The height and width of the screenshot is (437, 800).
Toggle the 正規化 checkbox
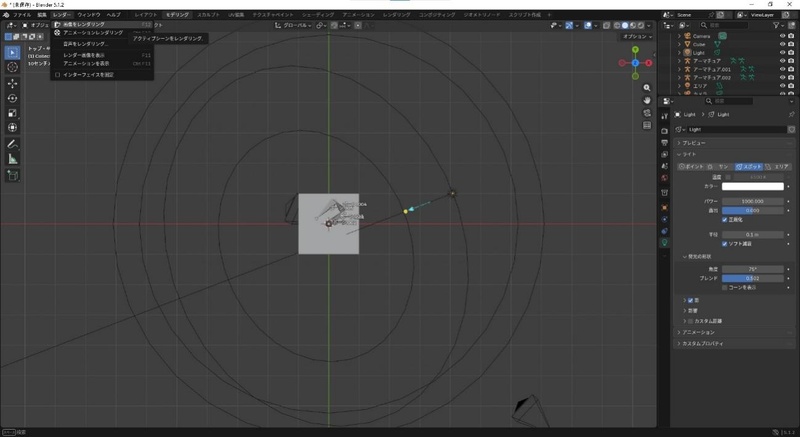click(724, 220)
